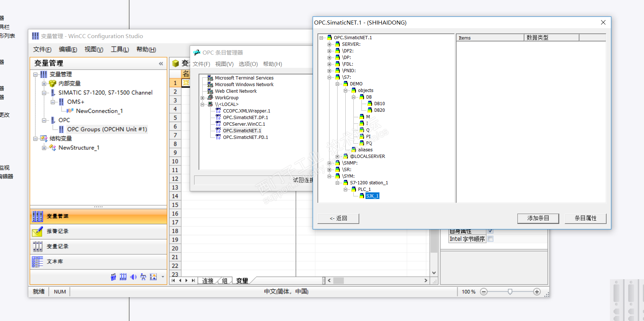The height and width of the screenshot is (321, 644).
Task: Open the navigation bar options dropdown arrow
Action: (163, 277)
